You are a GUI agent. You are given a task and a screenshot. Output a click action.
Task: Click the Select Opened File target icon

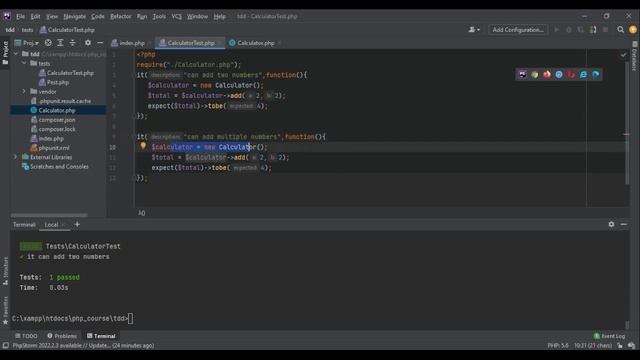click(x=48, y=43)
